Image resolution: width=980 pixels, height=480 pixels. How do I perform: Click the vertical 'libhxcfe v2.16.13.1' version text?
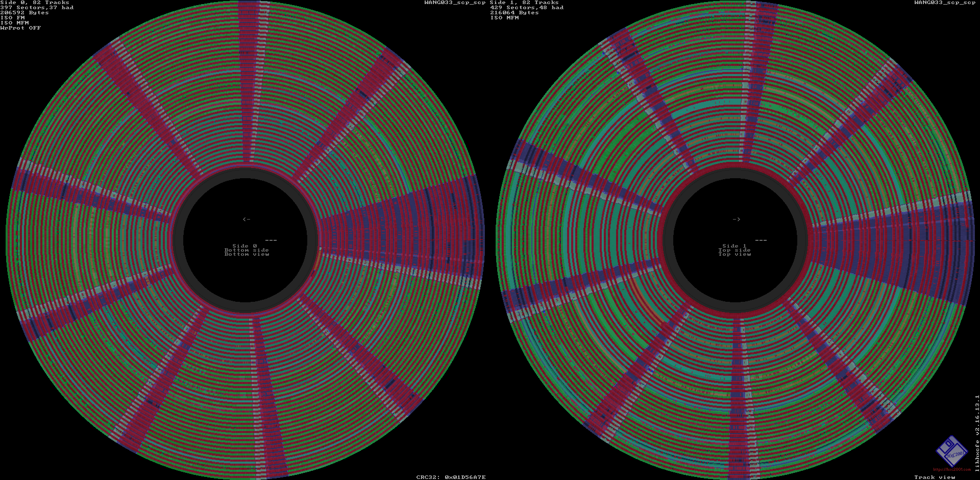tap(977, 433)
